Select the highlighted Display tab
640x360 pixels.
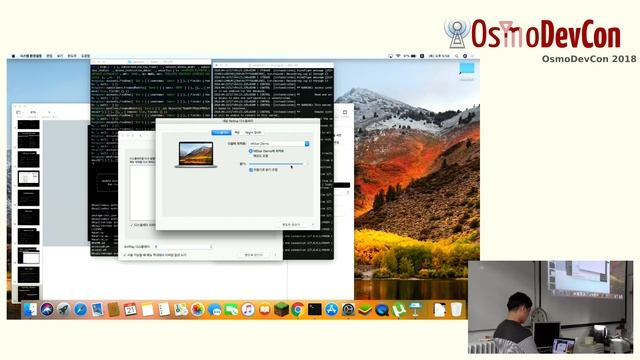pos(221,133)
